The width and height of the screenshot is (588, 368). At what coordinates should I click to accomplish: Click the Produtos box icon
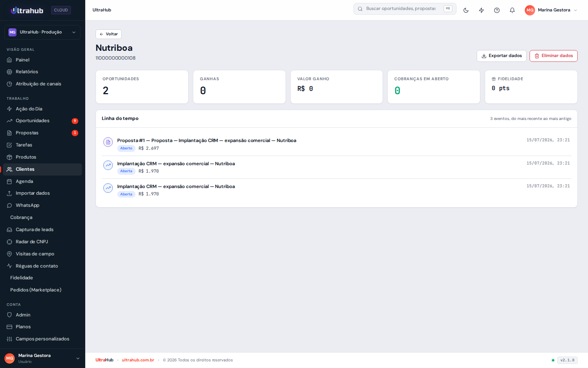(10, 157)
